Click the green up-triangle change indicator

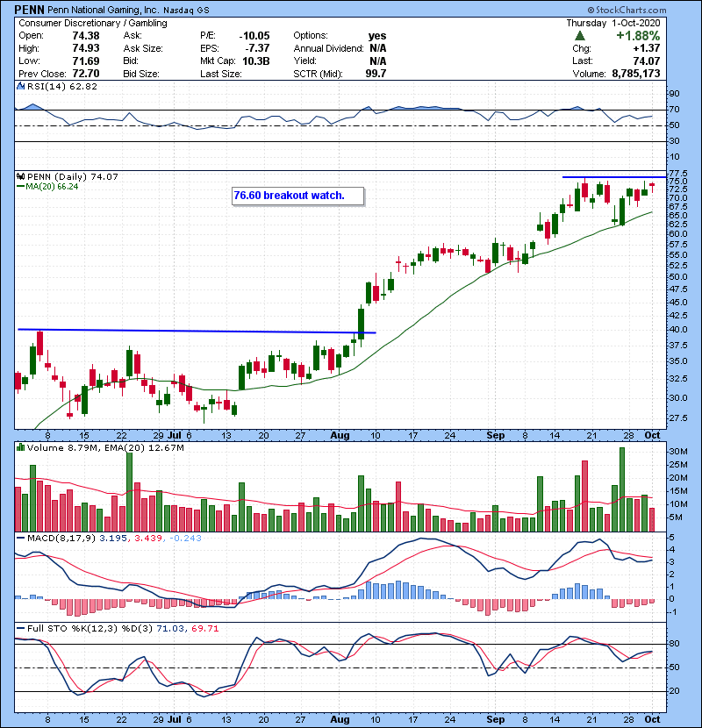pos(579,36)
